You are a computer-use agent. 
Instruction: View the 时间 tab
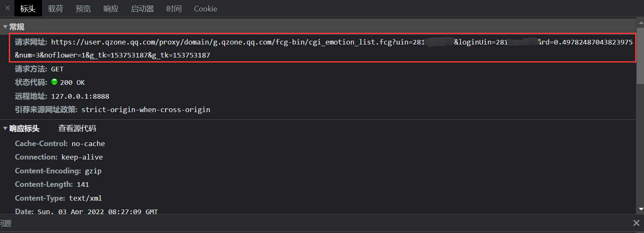pyautogui.click(x=174, y=9)
